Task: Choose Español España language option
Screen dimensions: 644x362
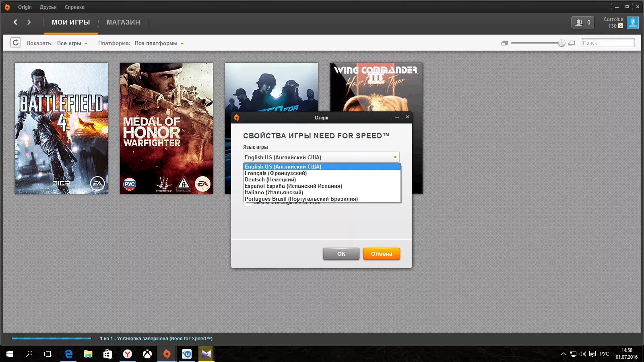Action: point(322,186)
